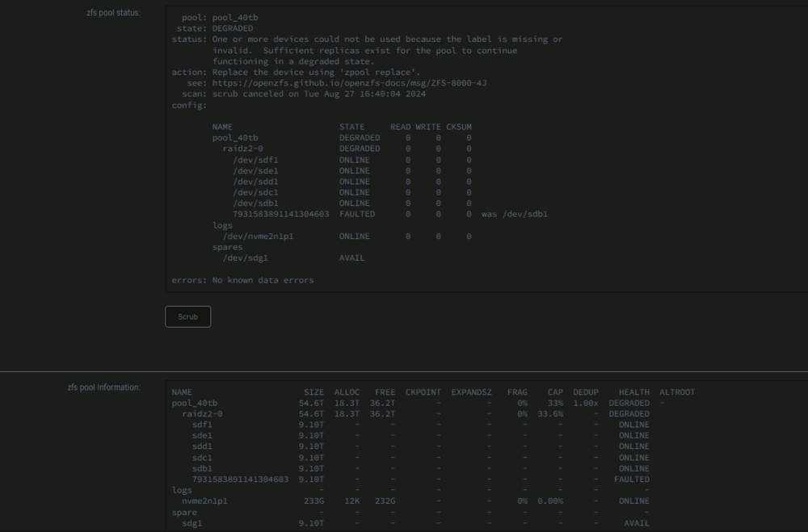808x532 pixels.
Task: Click the 'pool: pool_40tb' line
Action: (x=220, y=18)
